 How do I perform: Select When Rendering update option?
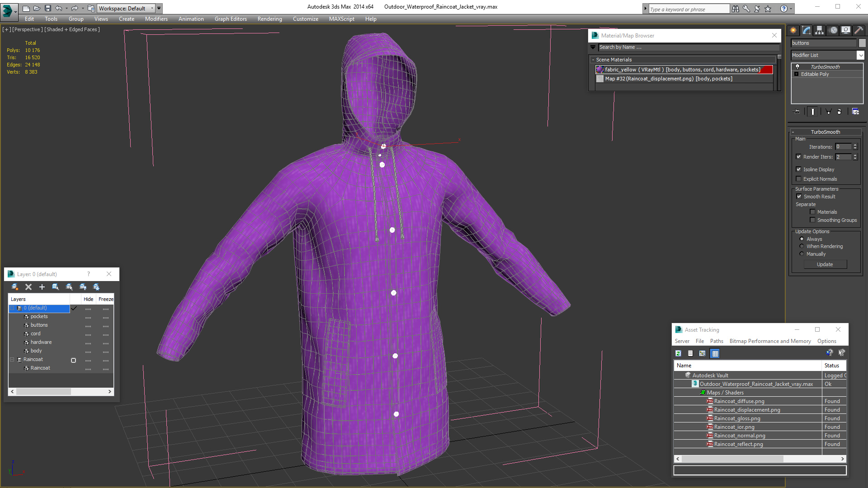(x=802, y=246)
